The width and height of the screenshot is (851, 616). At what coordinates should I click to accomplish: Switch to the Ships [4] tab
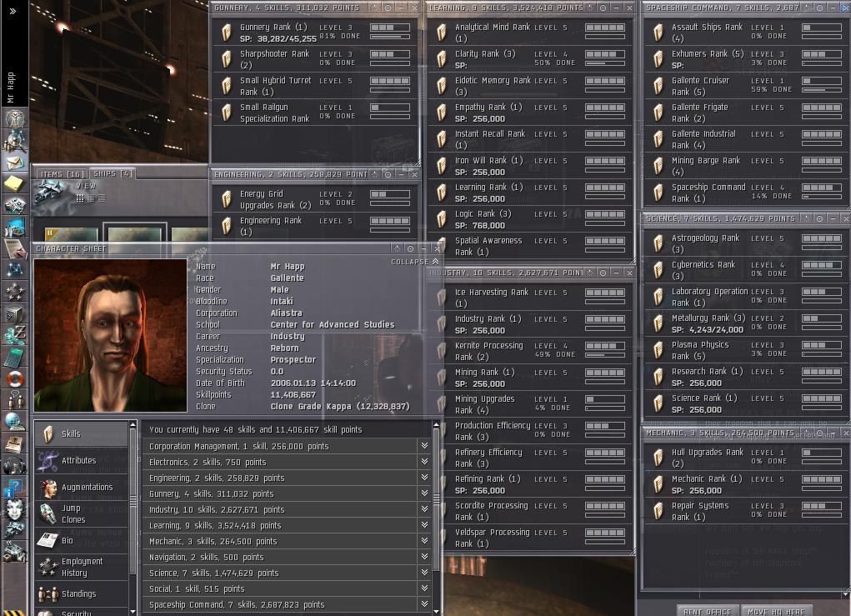112,173
